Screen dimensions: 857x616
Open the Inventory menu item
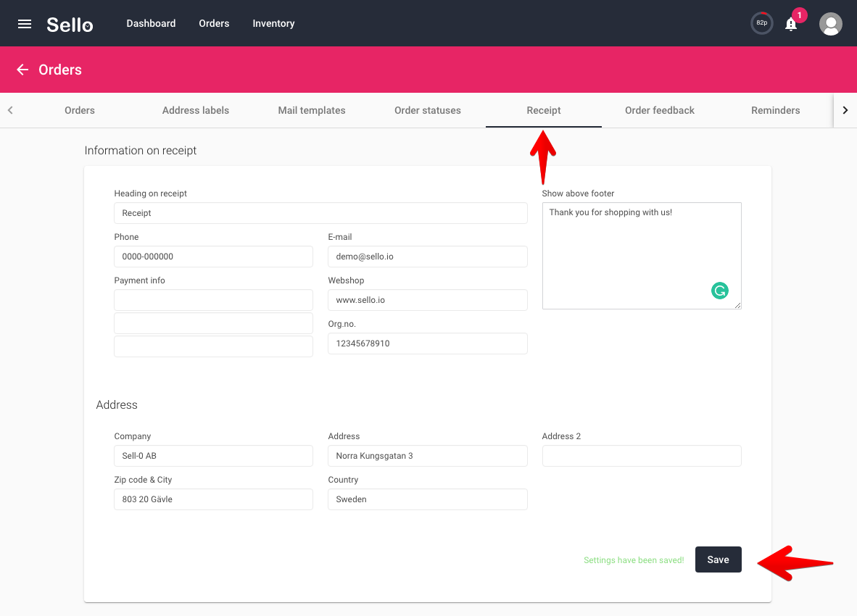pyautogui.click(x=273, y=23)
